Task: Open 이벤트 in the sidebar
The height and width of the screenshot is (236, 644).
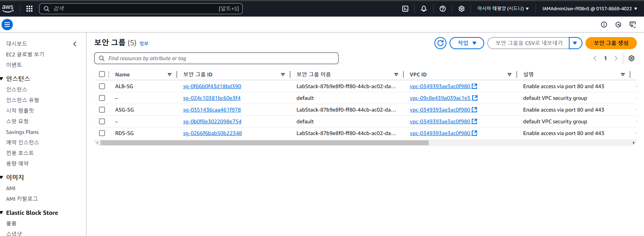Action: tap(14, 65)
